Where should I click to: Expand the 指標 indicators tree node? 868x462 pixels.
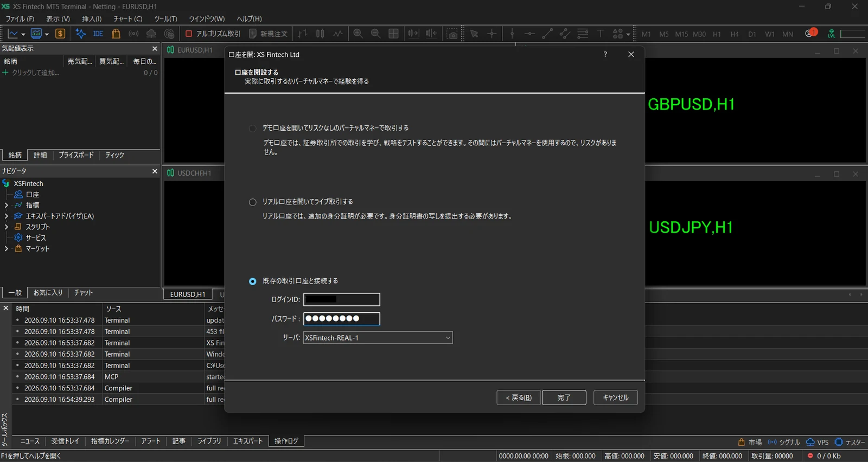click(6, 206)
